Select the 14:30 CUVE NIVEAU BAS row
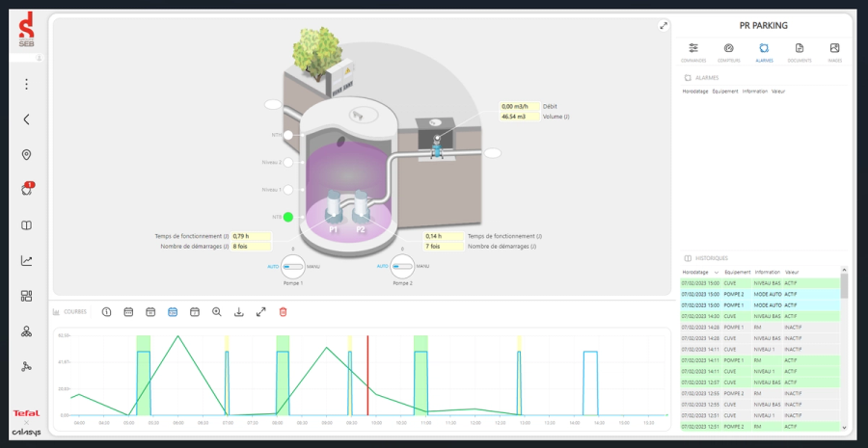 click(760, 316)
